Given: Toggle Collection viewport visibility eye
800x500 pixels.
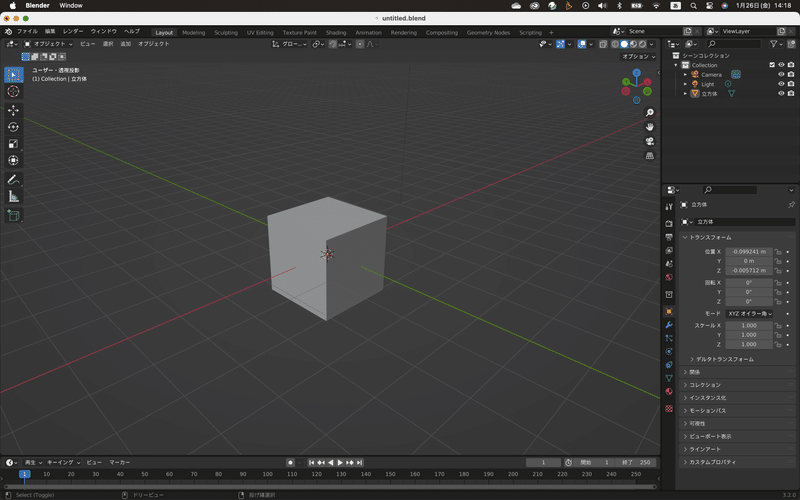Looking at the screenshot, I should coord(781,65).
